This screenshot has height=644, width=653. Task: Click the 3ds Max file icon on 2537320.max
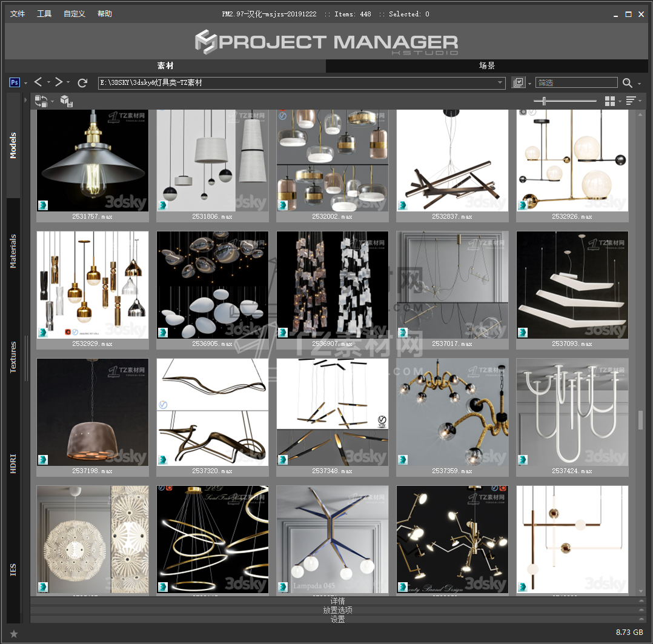(163, 459)
